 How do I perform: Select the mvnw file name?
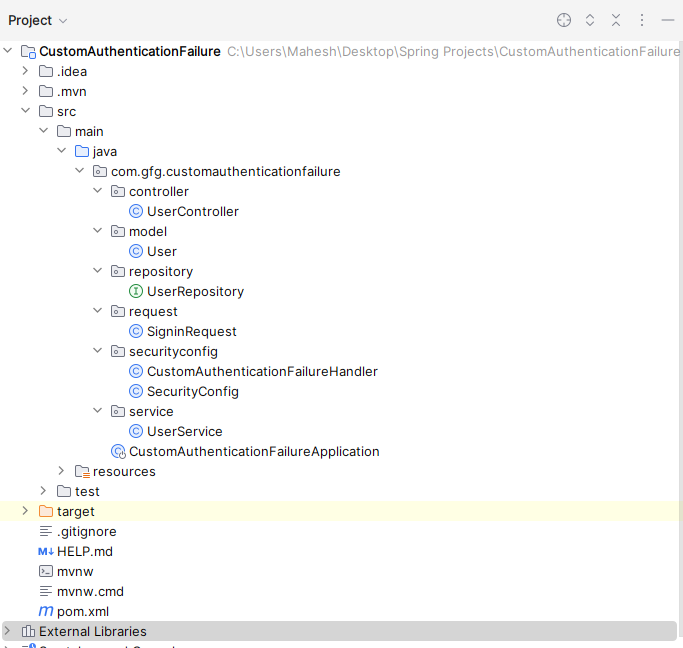click(x=75, y=571)
